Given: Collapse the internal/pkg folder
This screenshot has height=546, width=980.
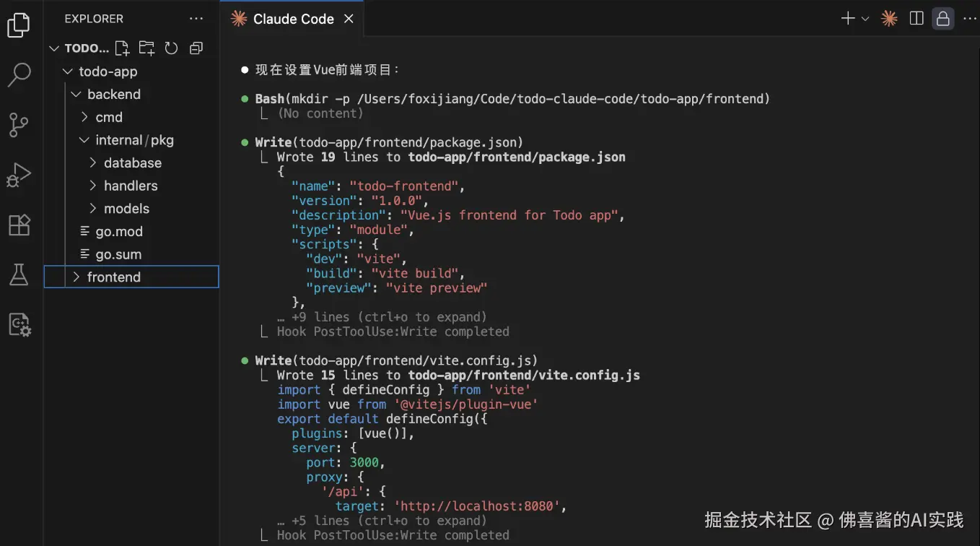Looking at the screenshot, I should (84, 140).
